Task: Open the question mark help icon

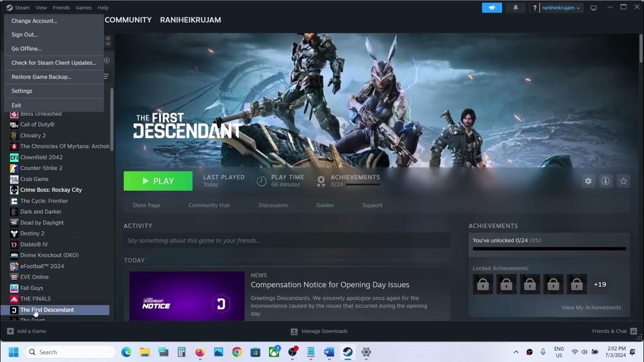Action: click(535, 8)
